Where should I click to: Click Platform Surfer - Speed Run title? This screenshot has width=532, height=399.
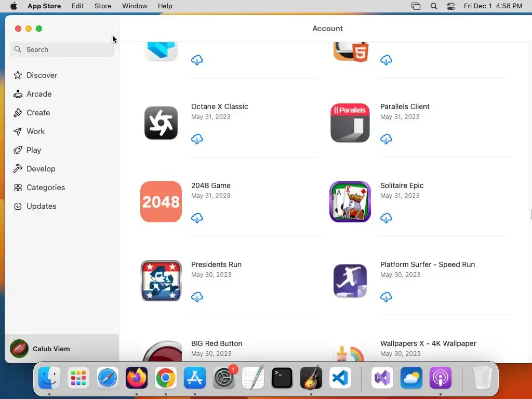[x=428, y=264]
